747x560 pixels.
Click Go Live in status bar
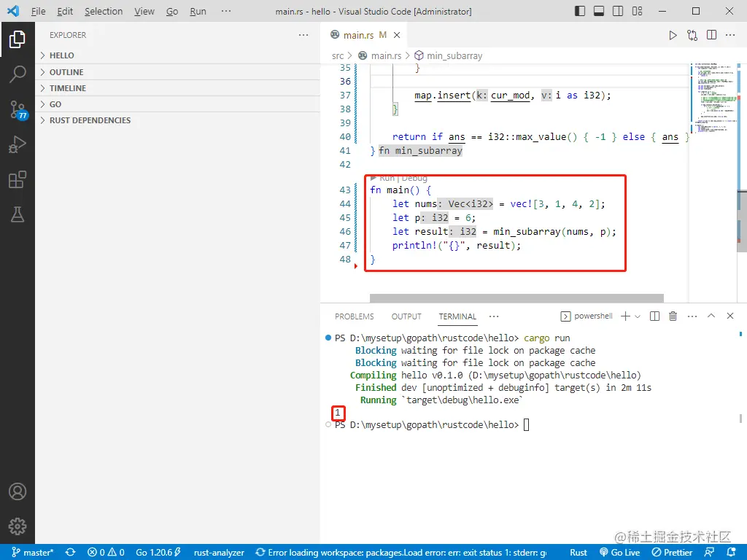(619, 553)
